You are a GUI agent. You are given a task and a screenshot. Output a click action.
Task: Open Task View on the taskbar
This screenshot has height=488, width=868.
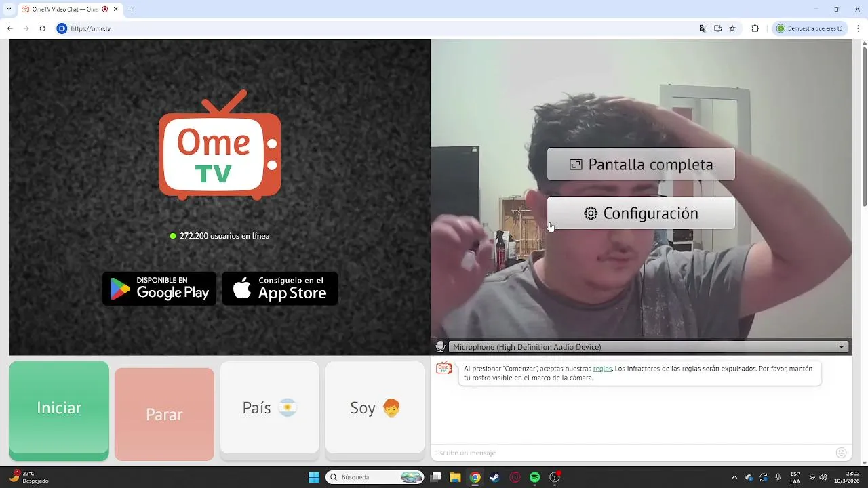(436, 477)
